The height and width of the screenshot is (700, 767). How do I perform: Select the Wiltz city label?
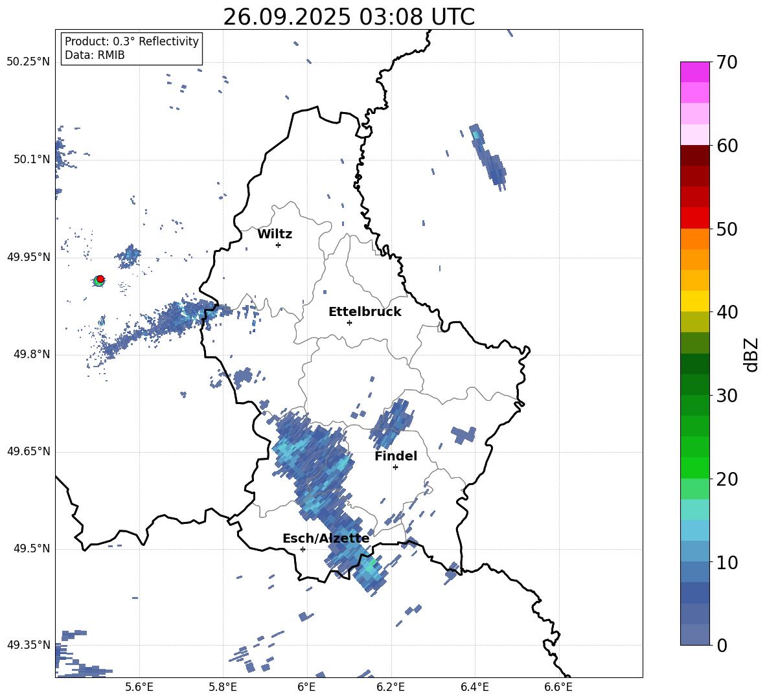point(275,234)
